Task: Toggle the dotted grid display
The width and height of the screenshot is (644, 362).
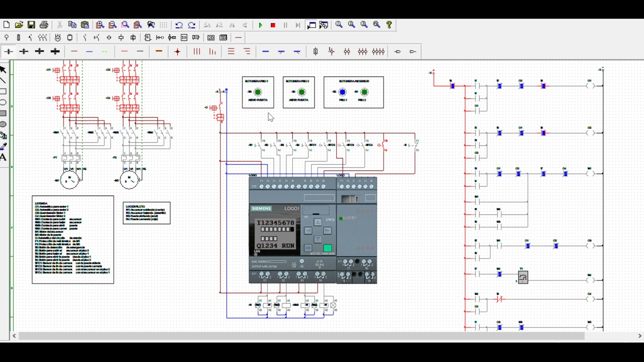Action: click(x=164, y=25)
